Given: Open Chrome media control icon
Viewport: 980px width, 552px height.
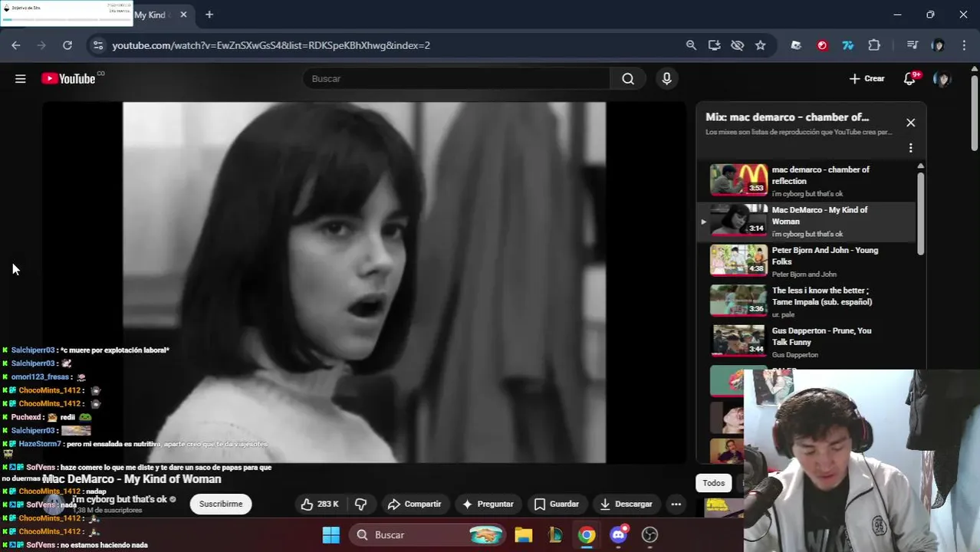Looking at the screenshot, I should coord(912,45).
